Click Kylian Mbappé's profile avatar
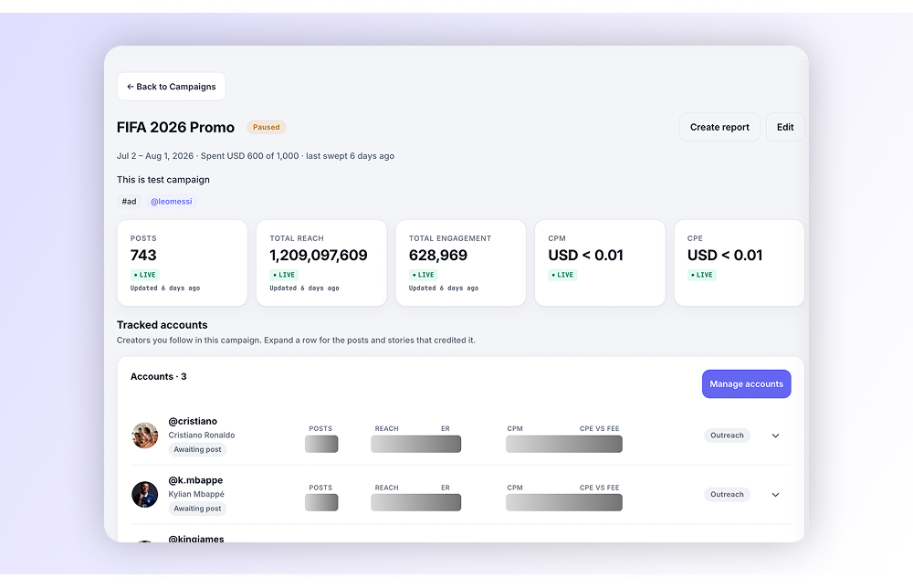The height and width of the screenshot is (588, 913). (145, 494)
